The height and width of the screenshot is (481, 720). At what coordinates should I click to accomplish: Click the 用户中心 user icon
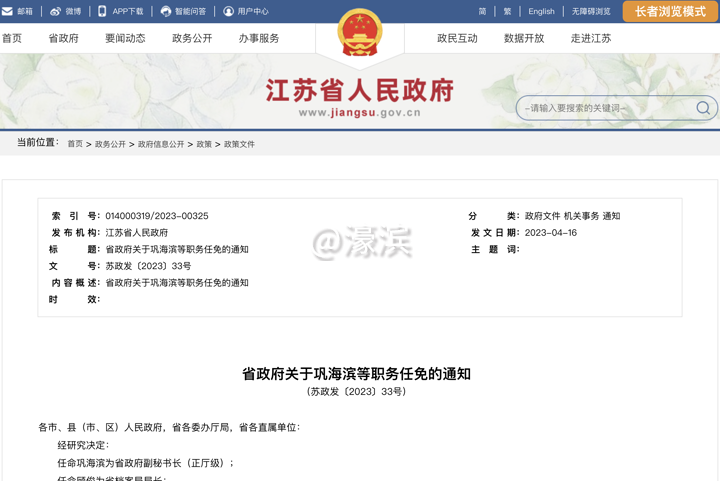(228, 11)
